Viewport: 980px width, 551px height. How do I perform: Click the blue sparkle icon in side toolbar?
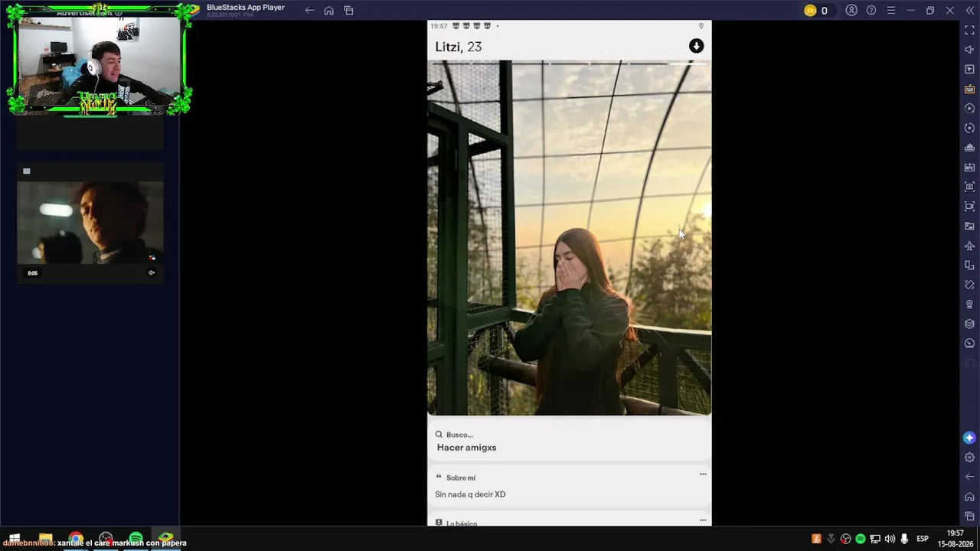[x=970, y=438]
